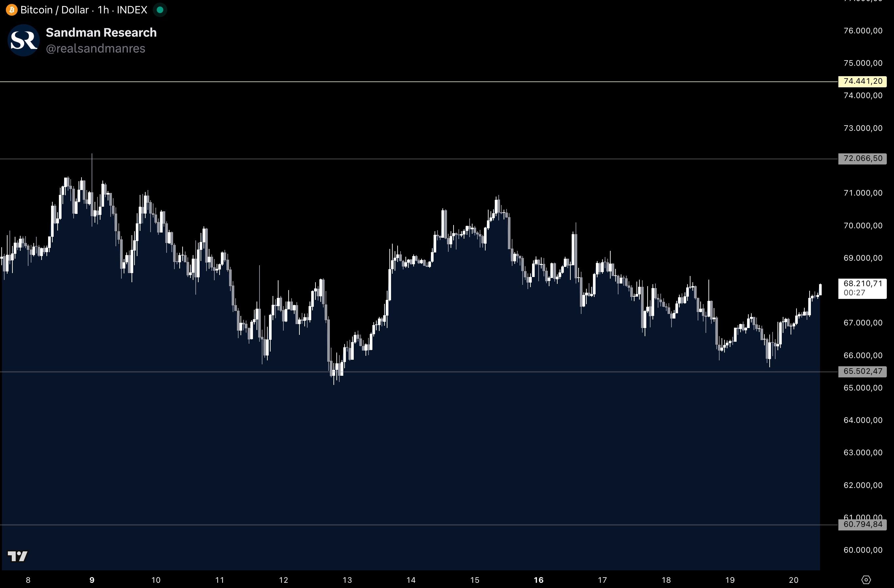Click the Sandman Research name
Screen dimensions: 894x588
pos(101,33)
